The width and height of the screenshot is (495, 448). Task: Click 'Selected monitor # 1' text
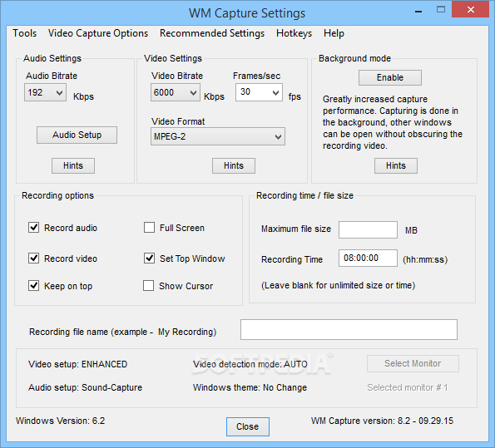pos(408,387)
